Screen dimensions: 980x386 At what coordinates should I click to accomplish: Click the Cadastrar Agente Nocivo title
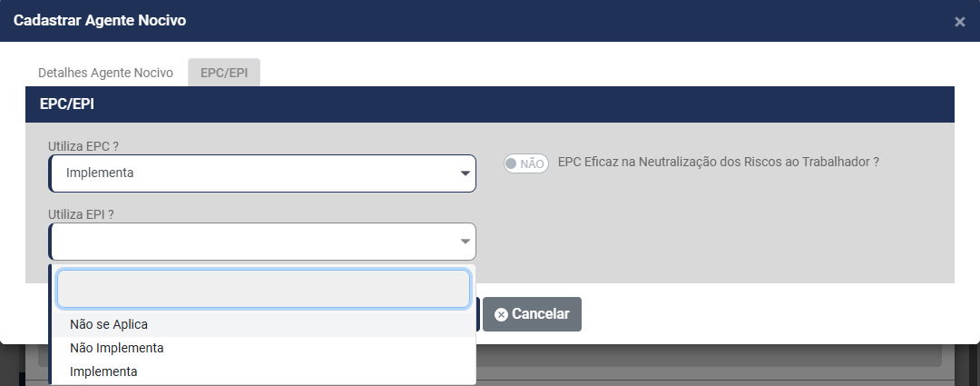100,20
